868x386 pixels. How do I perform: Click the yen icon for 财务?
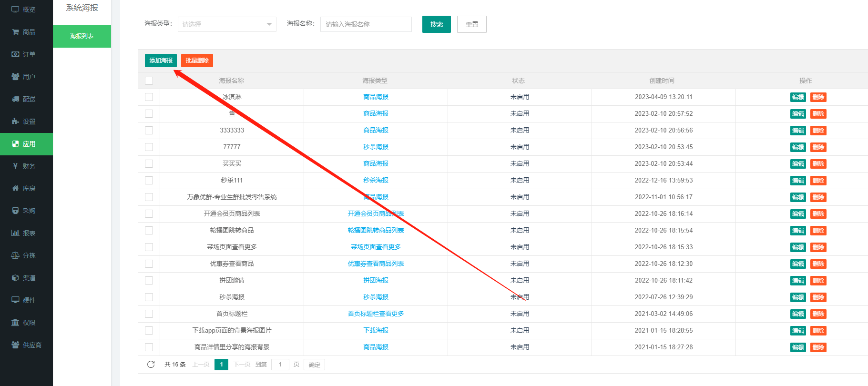pyautogui.click(x=15, y=166)
